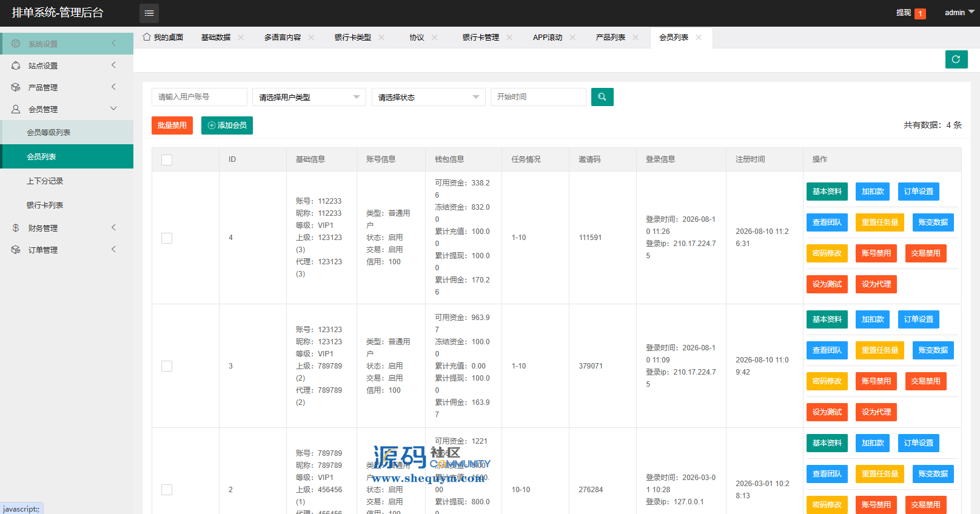
Task: Close the 会员列表 tab
Action: [x=699, y=38]
